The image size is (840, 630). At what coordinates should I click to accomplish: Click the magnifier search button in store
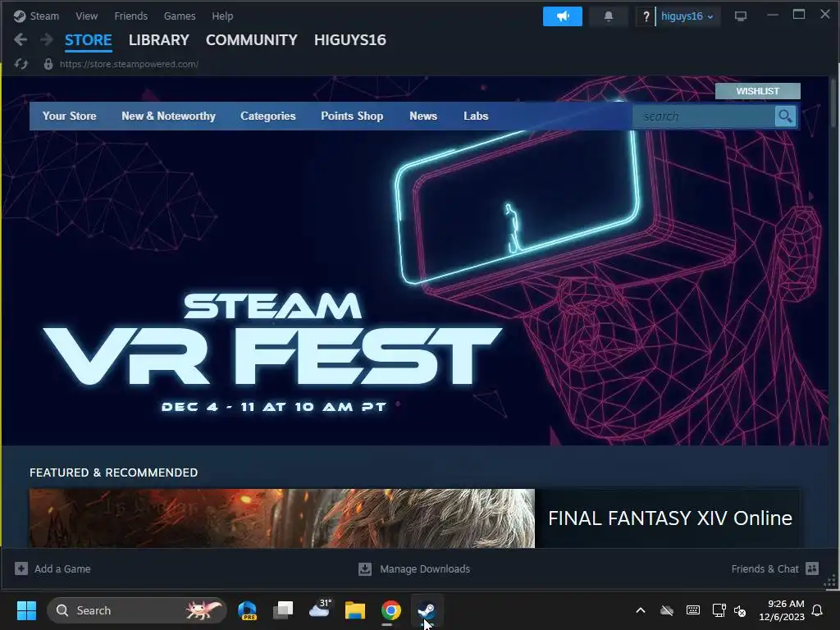coord(785,116)
